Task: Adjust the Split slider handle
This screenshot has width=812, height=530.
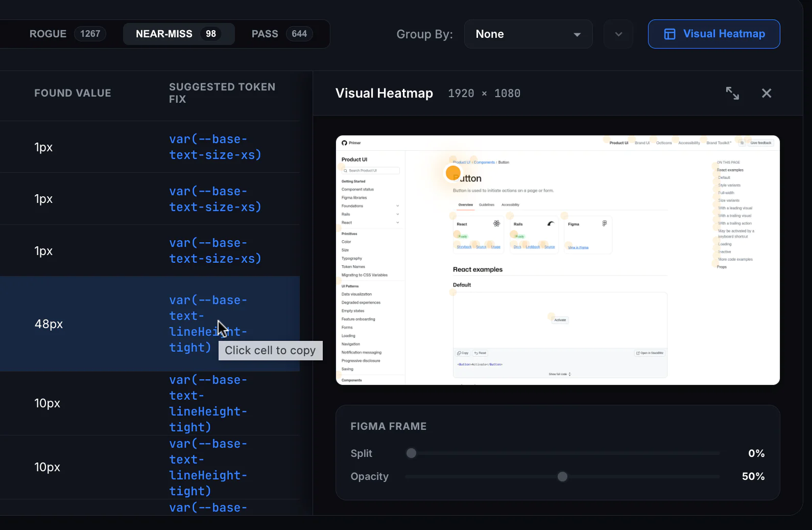Action: click(411, 453)
